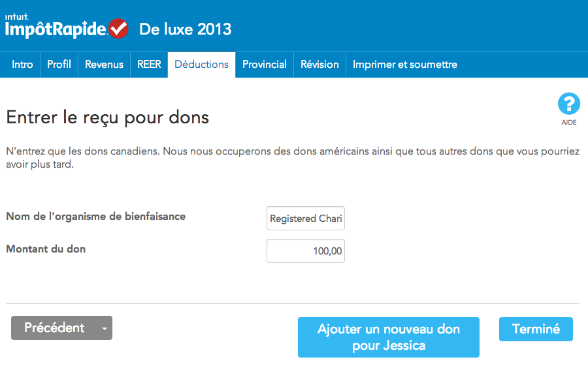Click the Terminé button
Viewport: 588px width, 368px height.
click(x=536, y=329)
